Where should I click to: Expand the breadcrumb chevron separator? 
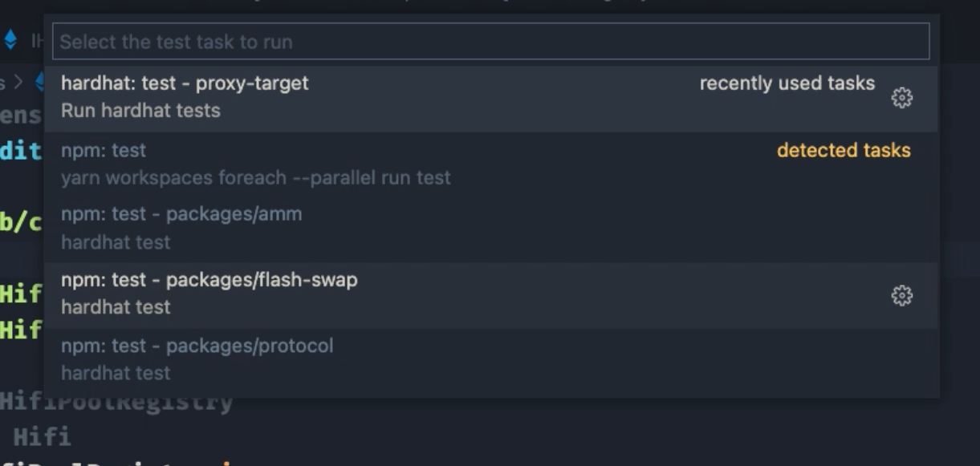[x=18, y=82]
